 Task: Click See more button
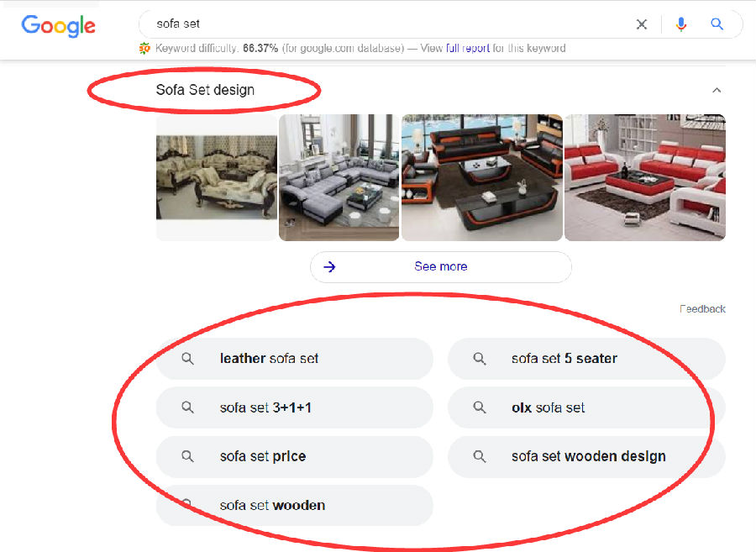[x=441, y=266]
